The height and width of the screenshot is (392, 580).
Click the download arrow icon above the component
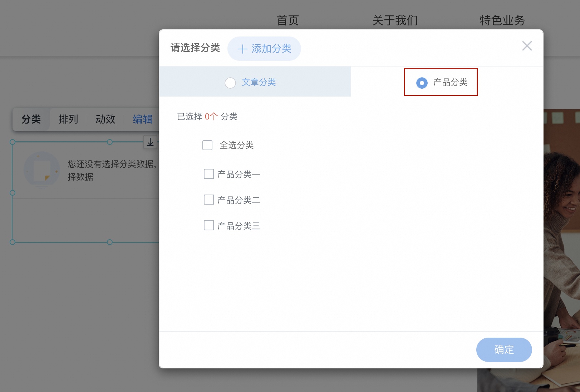pyautogui.click(x=150, y=142)
